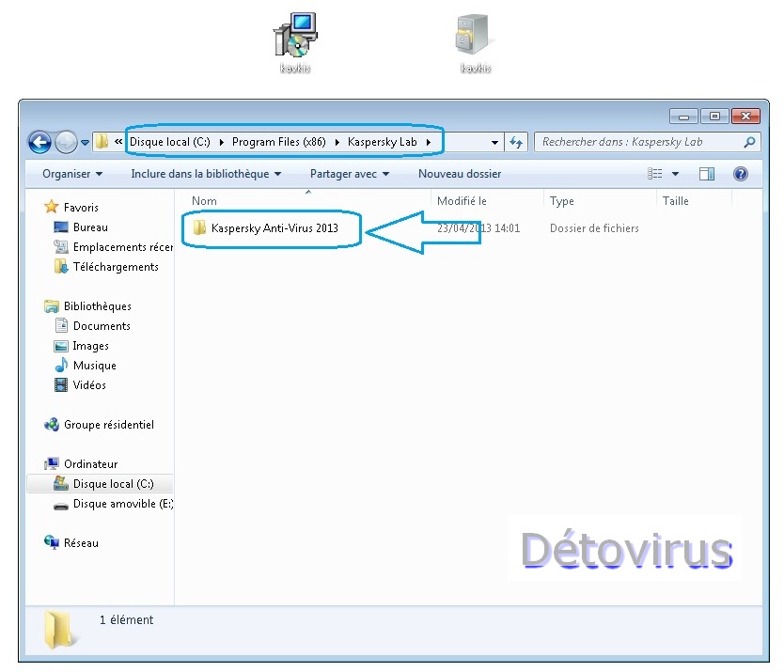Open Inclure dans la bibliothèque menu

click(206, 174)
